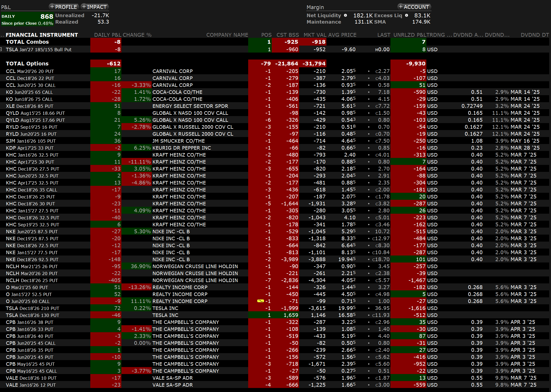The height and width of the screenshot is (392, 551).
Task: Open the Impact panel button
Action: pos(94,7)
